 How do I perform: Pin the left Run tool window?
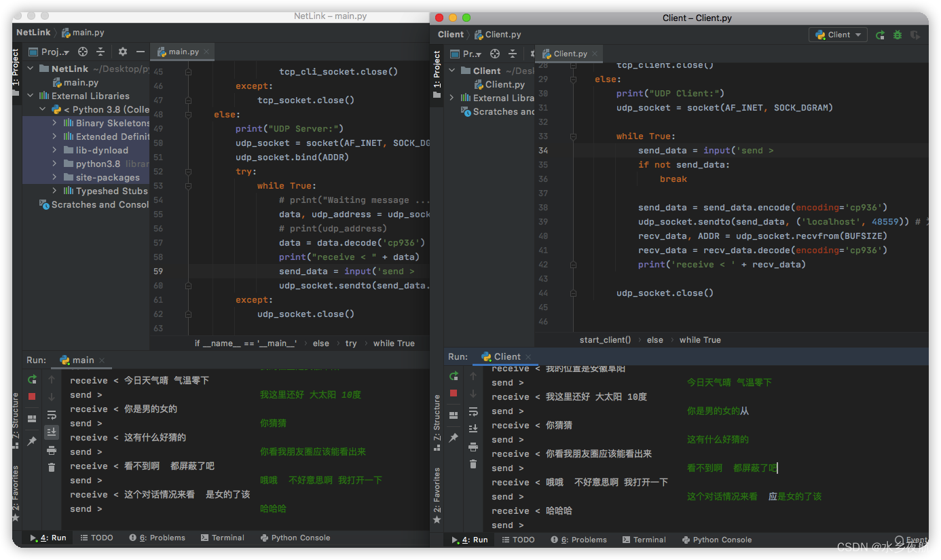coord(31,440)
